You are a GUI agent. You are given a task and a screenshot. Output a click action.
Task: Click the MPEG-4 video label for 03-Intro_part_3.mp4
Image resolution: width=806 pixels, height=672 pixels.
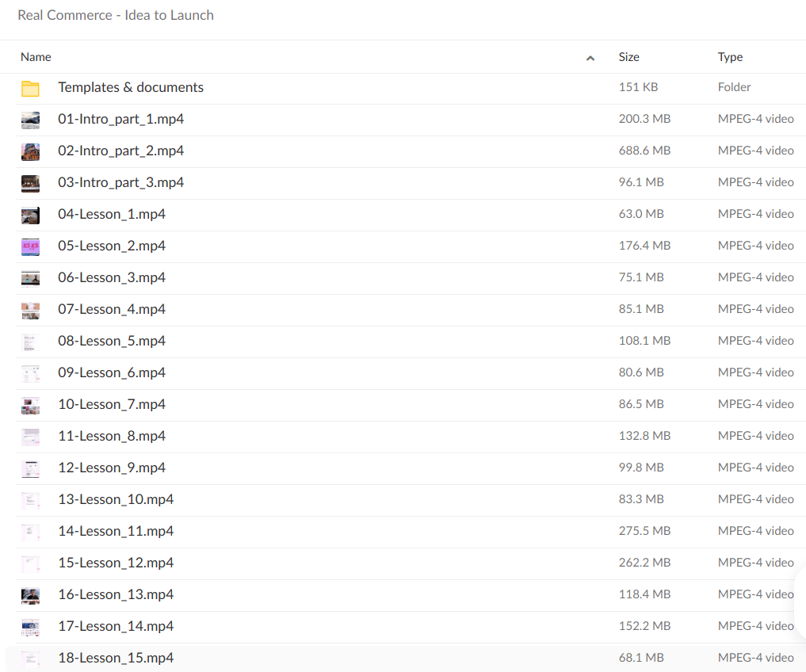[755, 182]
